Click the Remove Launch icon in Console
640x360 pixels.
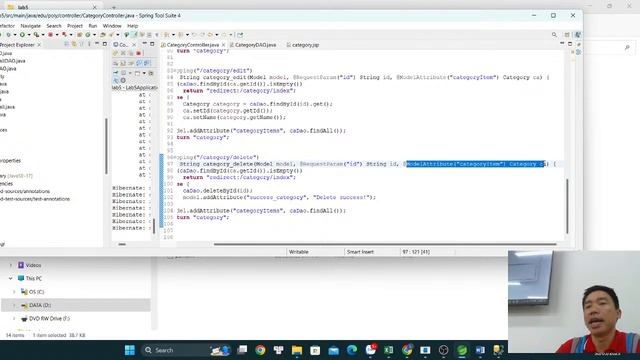point(123,53)
